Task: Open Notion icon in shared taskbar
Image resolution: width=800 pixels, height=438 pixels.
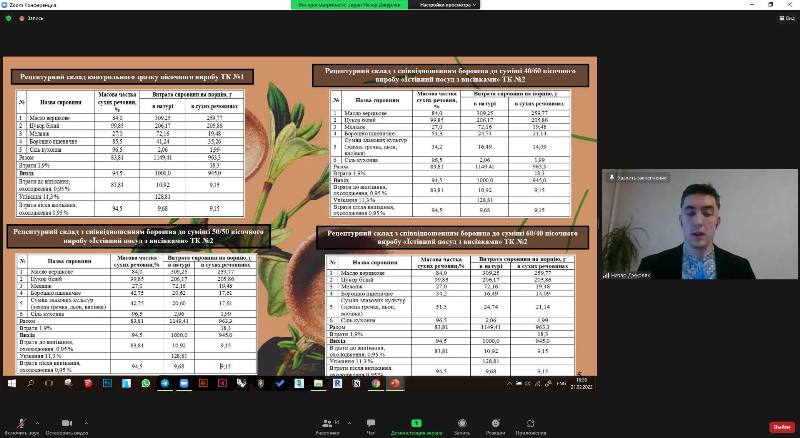Action: pos(357,383)
